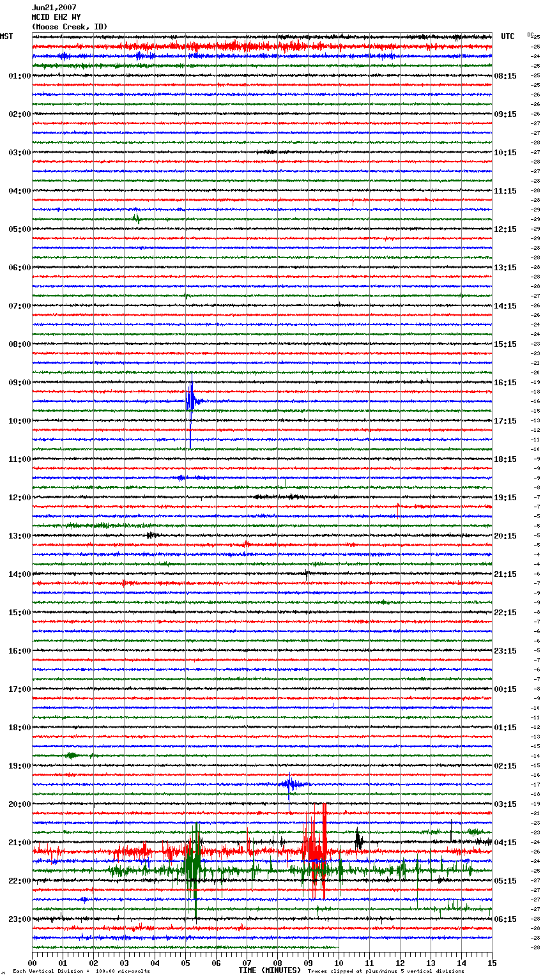Click the "10:00" MST time label
The width and height of the screenshot is (543, 980).
(x=20, y=421)
